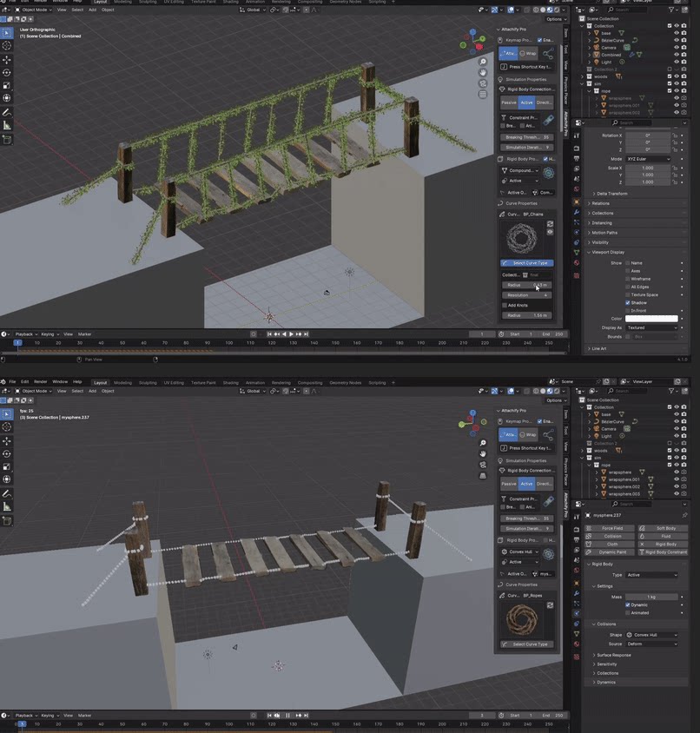Enable Animated checkbox in bottom Rigid Body settings
This screenshot has width=700, height=733.
tap(628, 613)
